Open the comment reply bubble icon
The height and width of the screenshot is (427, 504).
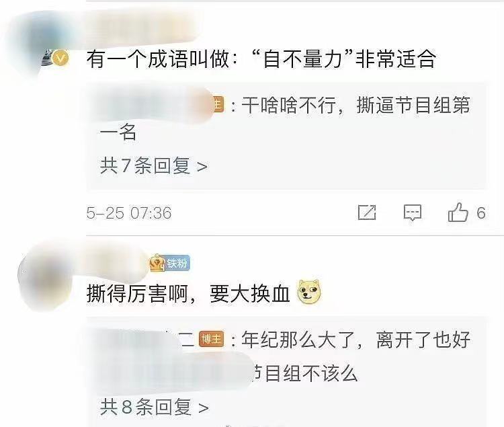413,212
